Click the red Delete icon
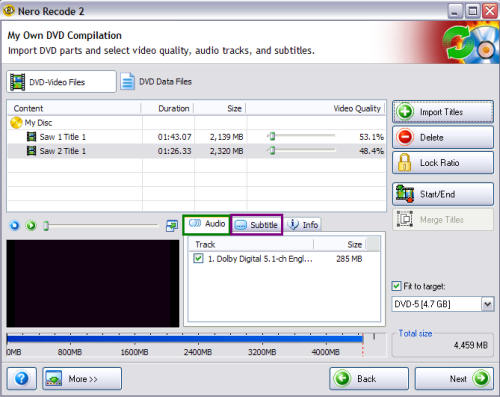Viewport: 500px width, 397px height. pyautogui.click(x=405, y=137)
